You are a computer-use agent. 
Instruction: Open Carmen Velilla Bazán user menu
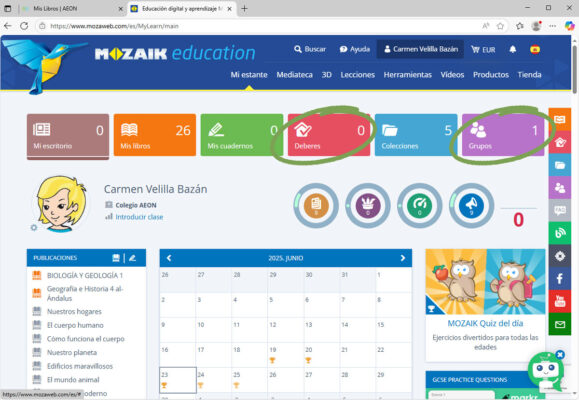pyautogui.click(x=420, y=49)
